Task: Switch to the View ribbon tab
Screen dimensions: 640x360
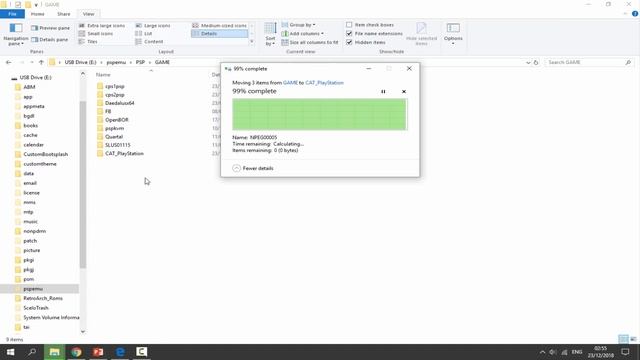Action: [88, 14]
